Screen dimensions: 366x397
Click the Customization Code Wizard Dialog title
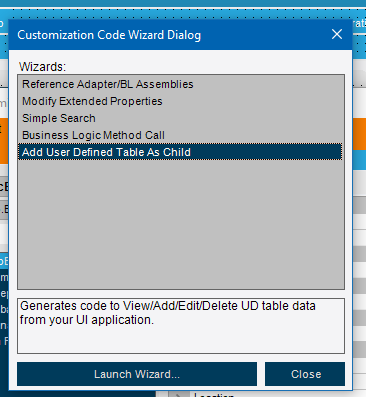(109, 35)
